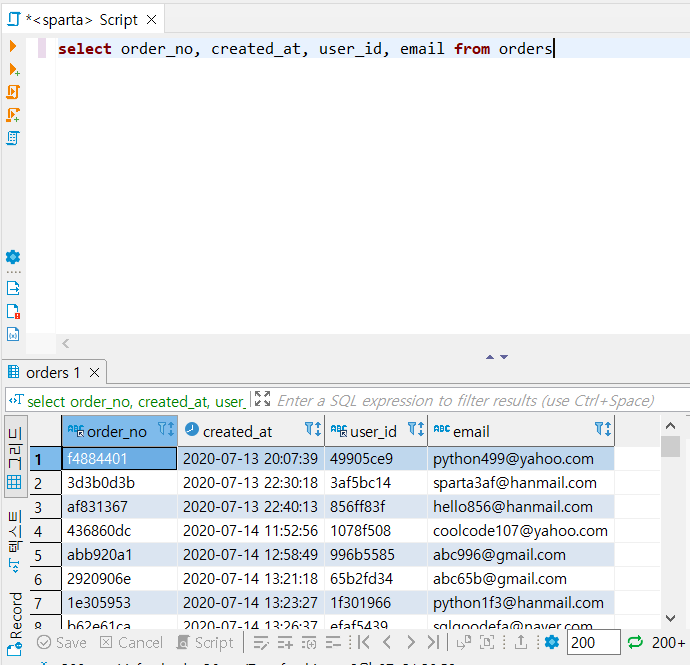This screenshot has height=665, width=690.
Task: Click the Save button in the results toolbar
Action: point(62,643)
